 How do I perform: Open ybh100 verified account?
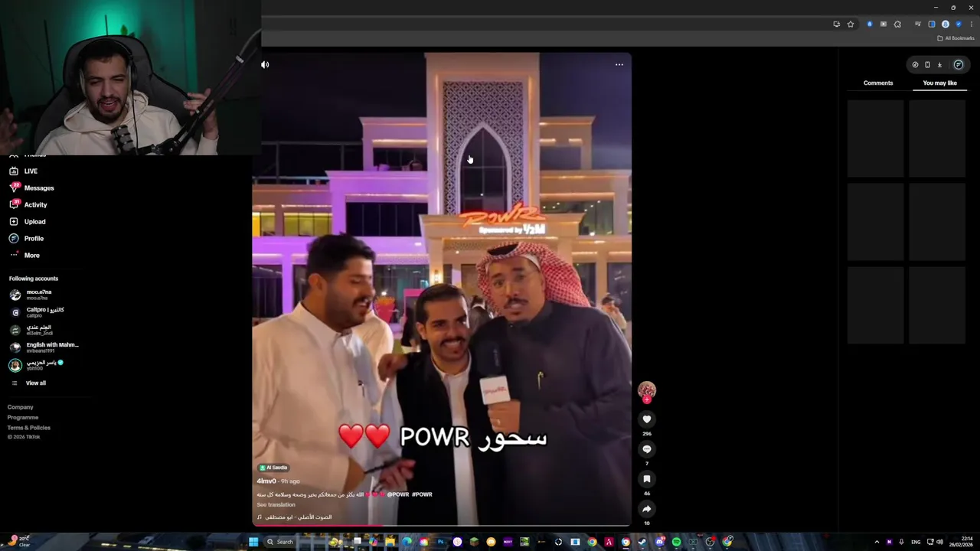pos(36,365)
